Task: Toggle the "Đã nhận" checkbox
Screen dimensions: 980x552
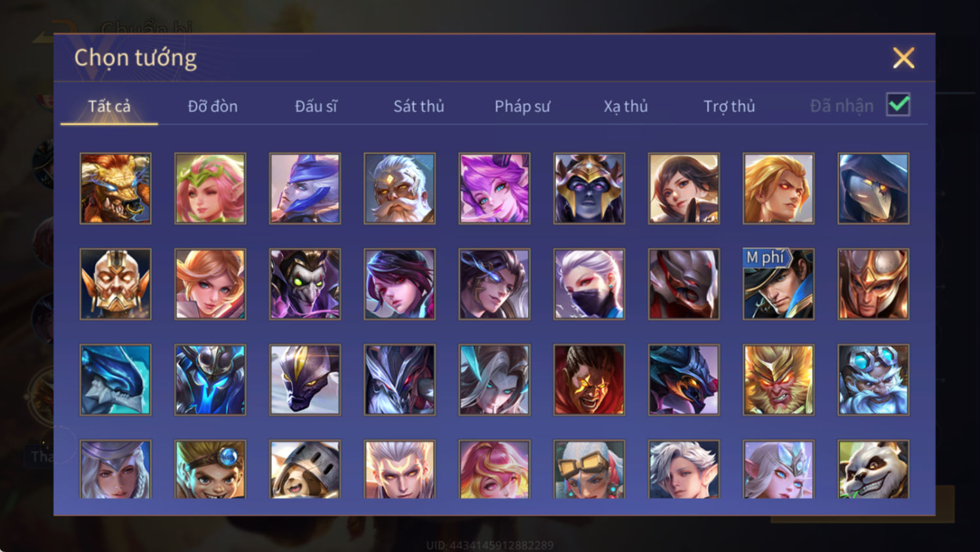Action: pyautogui.click(x=898, y=105)
